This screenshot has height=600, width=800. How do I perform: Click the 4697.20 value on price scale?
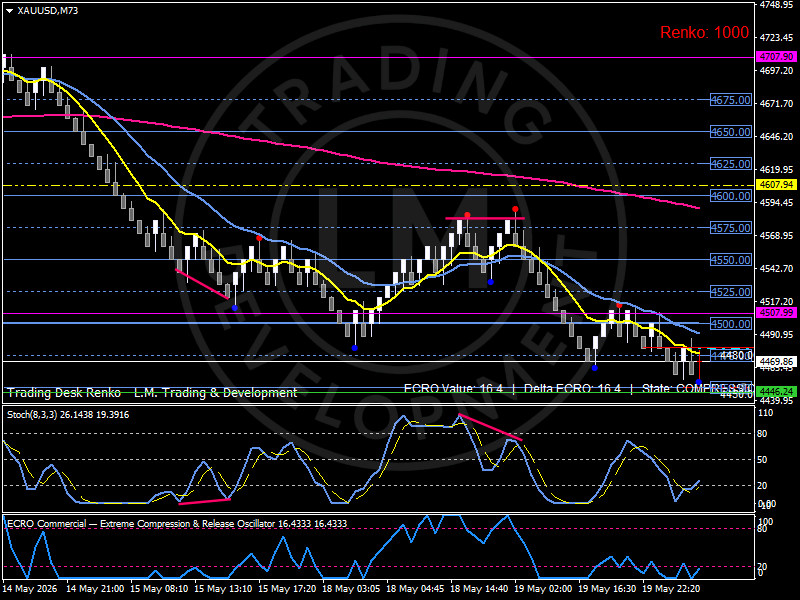[777, 70]
